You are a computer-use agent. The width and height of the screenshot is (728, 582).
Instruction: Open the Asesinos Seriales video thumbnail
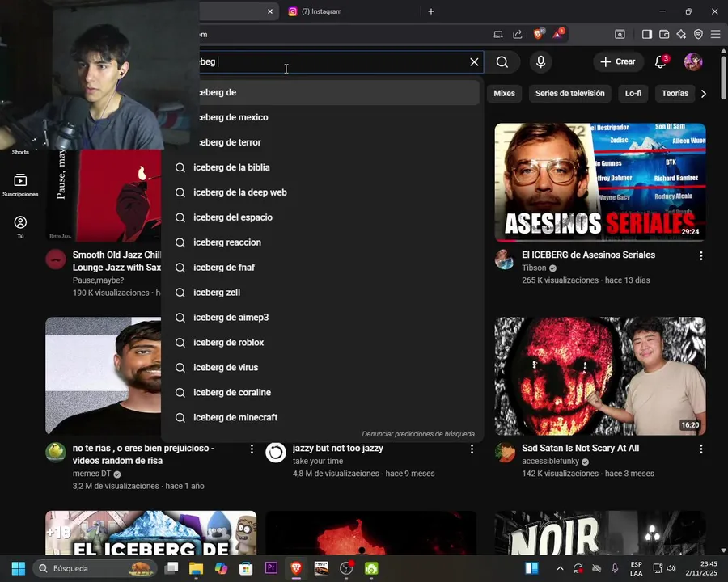600,183
